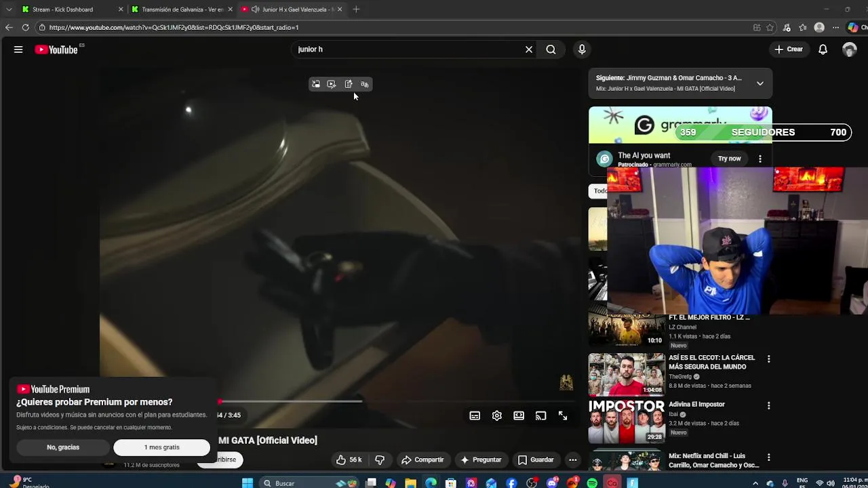Save video with Guardar button

536,460
